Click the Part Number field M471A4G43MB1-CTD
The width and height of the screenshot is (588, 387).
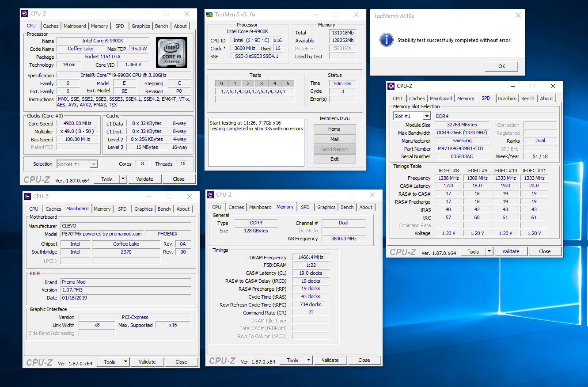[462, 149]
